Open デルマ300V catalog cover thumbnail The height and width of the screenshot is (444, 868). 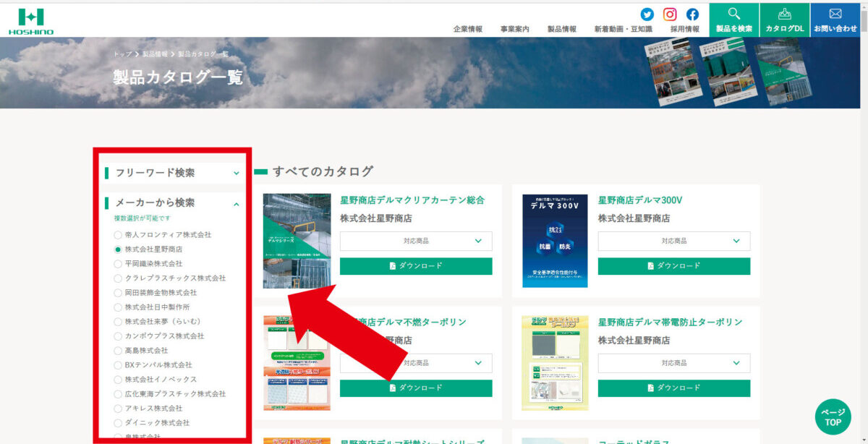555,241
